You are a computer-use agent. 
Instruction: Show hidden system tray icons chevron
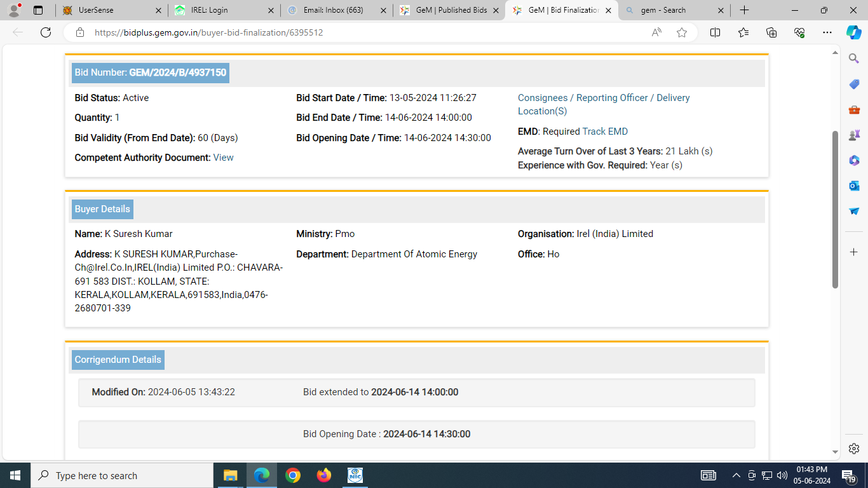[736, 475]
